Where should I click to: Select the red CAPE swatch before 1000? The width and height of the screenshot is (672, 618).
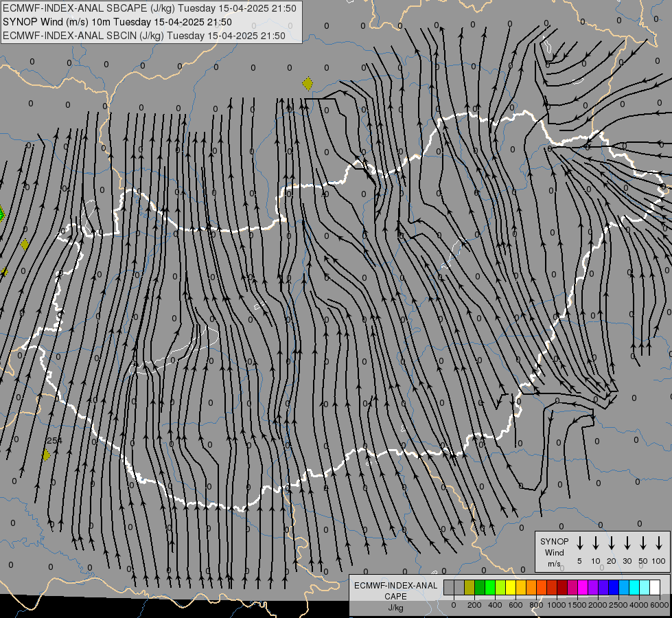click(x=552, y=588)
